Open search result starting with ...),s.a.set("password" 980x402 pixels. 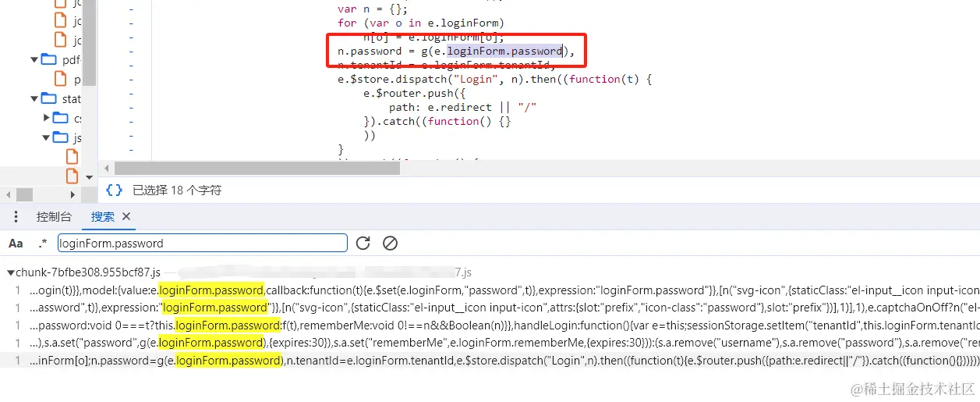[x=504, y=343]
